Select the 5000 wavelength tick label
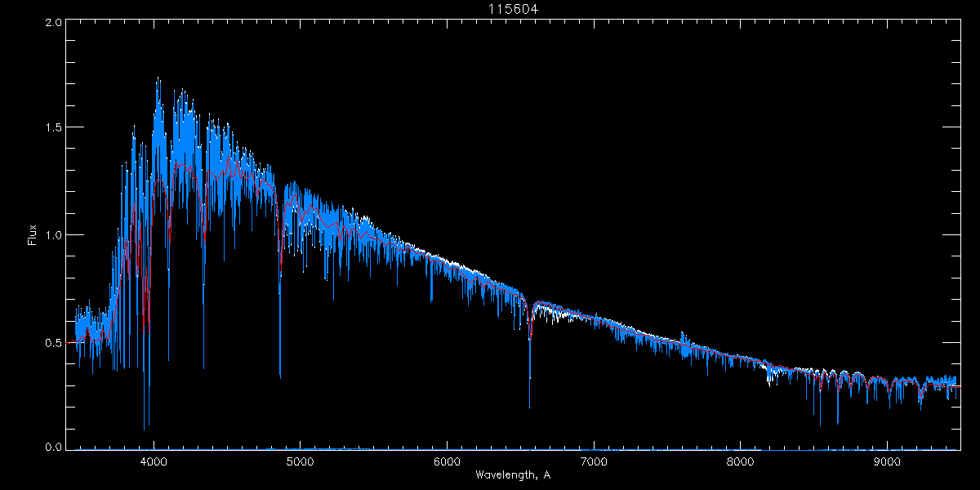 pos(301,461)
